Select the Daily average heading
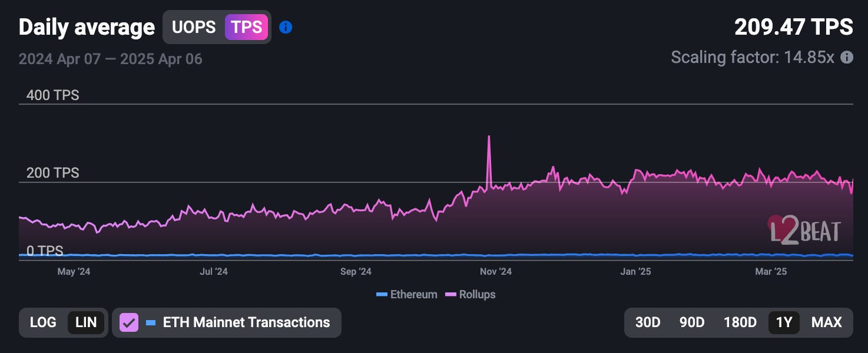Image resolution: width=868 pixels, height=353 pixels. pyautogui.click(x=87, y=28)
